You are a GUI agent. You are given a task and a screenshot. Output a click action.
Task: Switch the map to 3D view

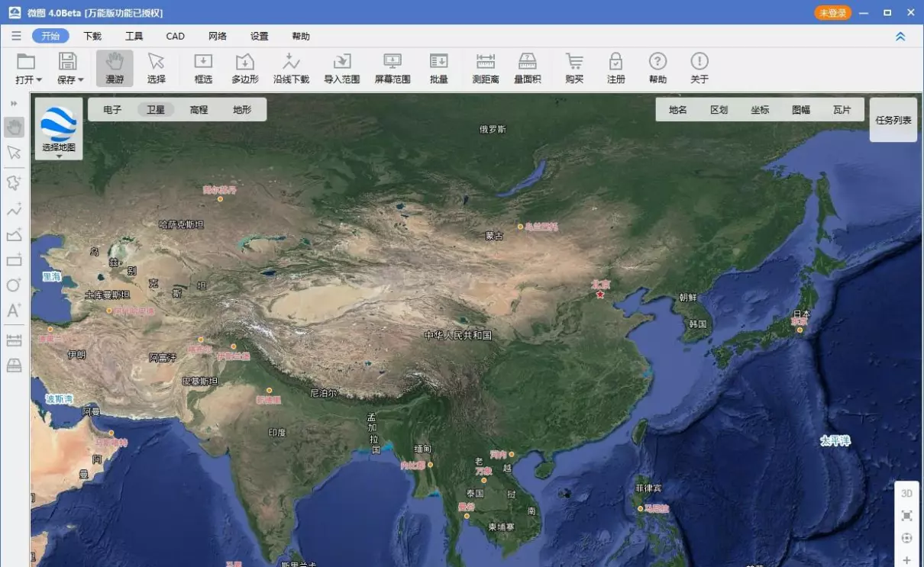(x=906, y=493)
